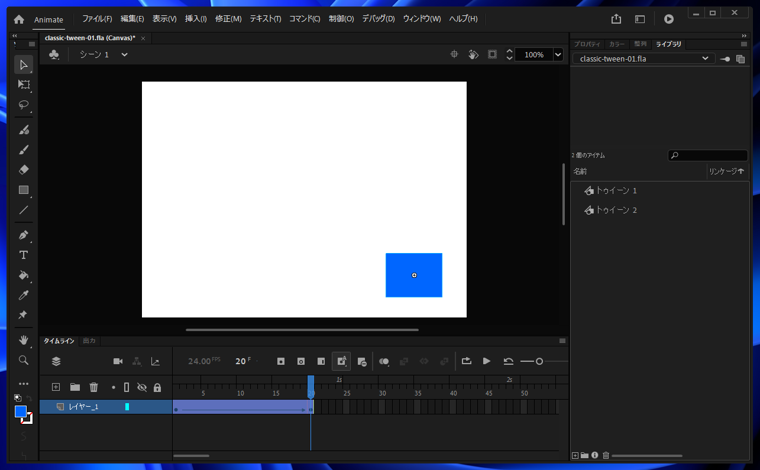The width and height of the screenshot is (760, 470).
Task: Play the timeline animation
Action: (x=487, y=361)
